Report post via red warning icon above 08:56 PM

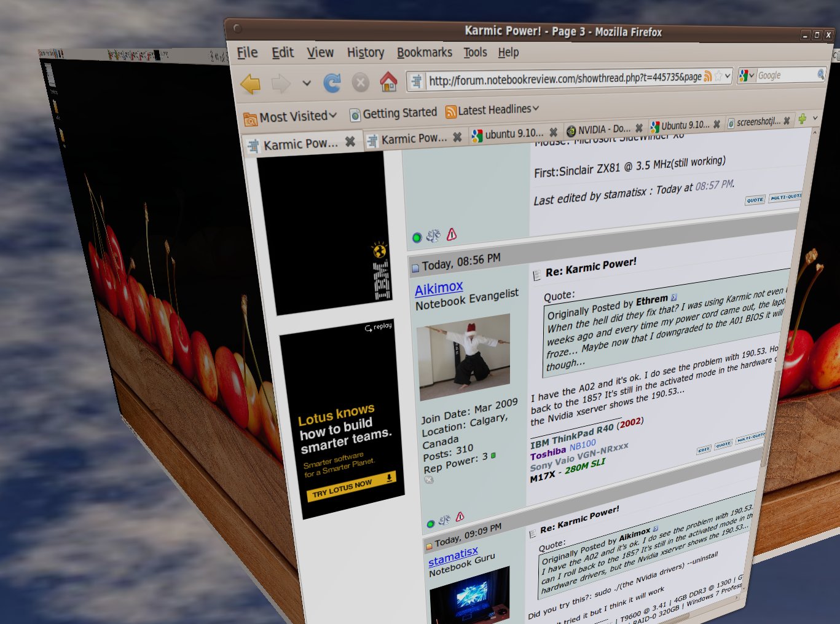pos(452,234)
